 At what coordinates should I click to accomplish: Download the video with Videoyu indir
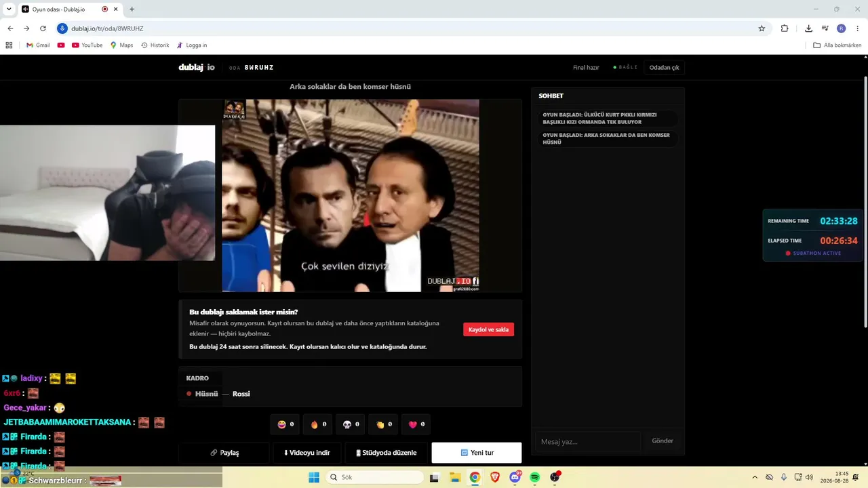coord(307,453)
